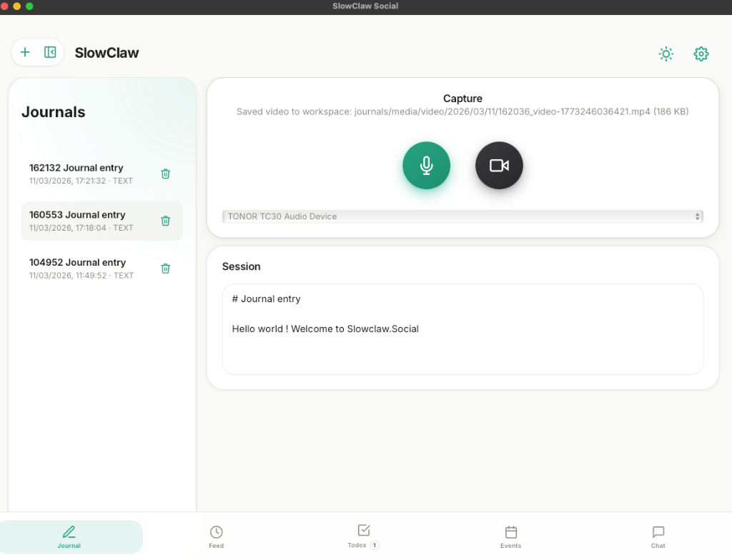Toggle light/dark theme sun icon

pyautogui.click(x=666, y=54)
